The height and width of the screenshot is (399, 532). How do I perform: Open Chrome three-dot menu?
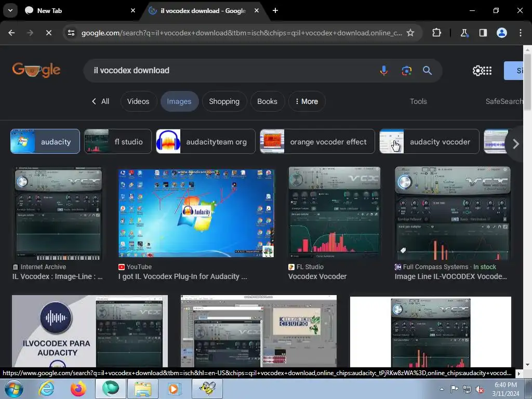coord(521,33)
